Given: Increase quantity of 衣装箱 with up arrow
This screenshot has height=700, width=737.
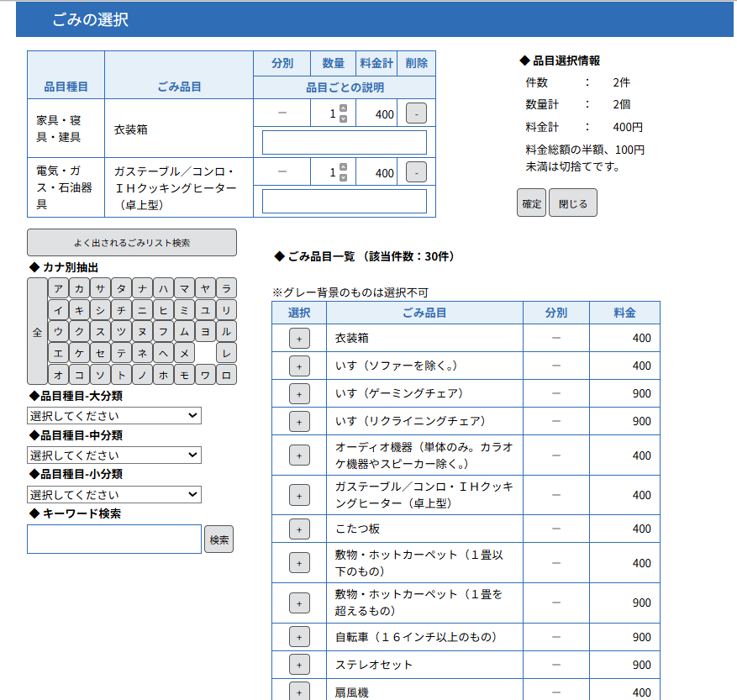Looking at the screenshot, I should pyautogui.click(x=343, y=109).
